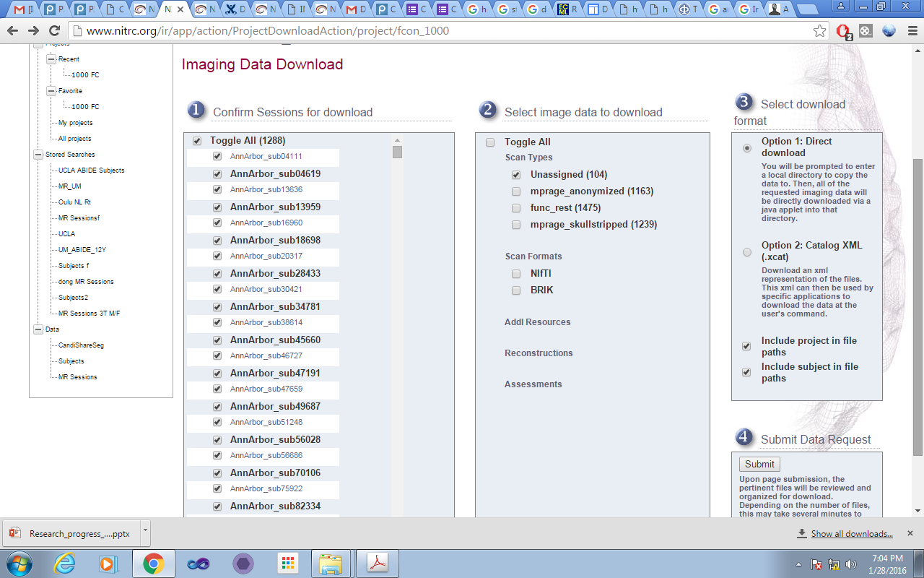924x578 pixels.
Task: Open the Windows Start menu
Action: click(19, 564)
